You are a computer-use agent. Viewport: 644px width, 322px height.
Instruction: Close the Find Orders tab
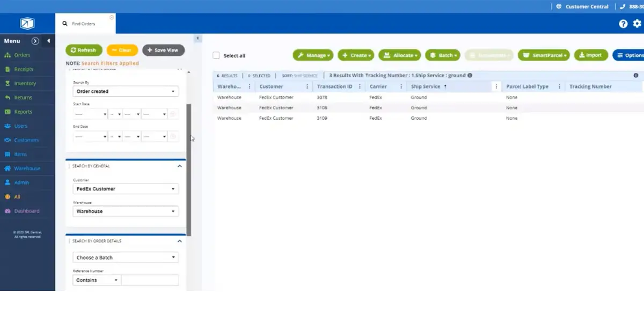click(x=112, y=17)
